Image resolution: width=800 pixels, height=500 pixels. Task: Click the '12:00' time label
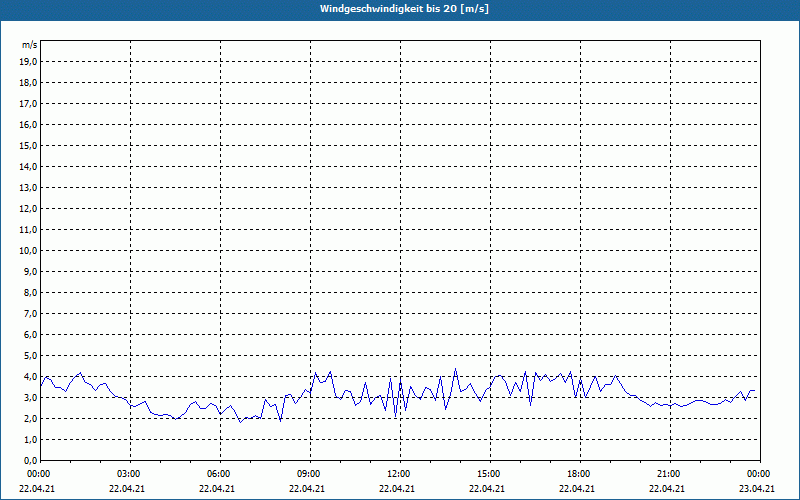[398, 474]
